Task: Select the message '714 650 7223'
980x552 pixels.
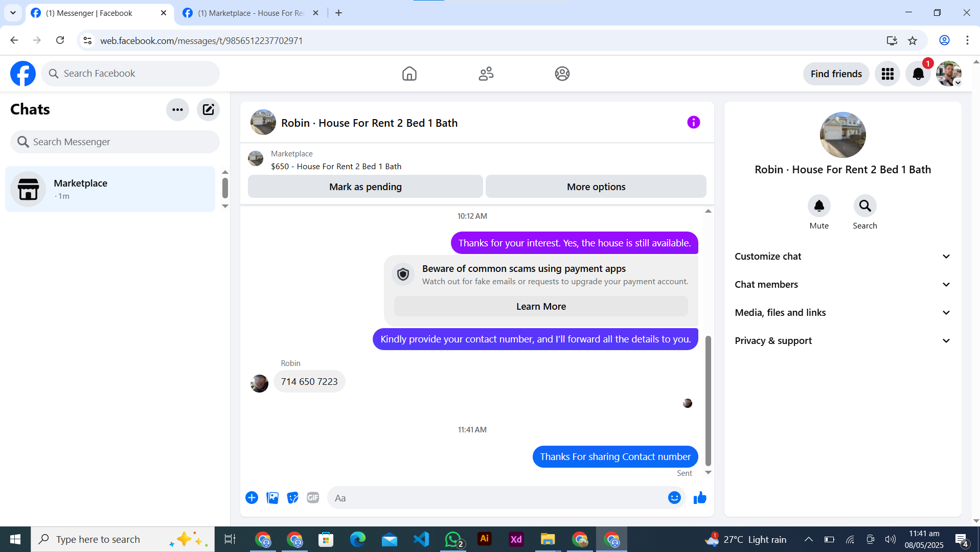Action: click(309, 382)
